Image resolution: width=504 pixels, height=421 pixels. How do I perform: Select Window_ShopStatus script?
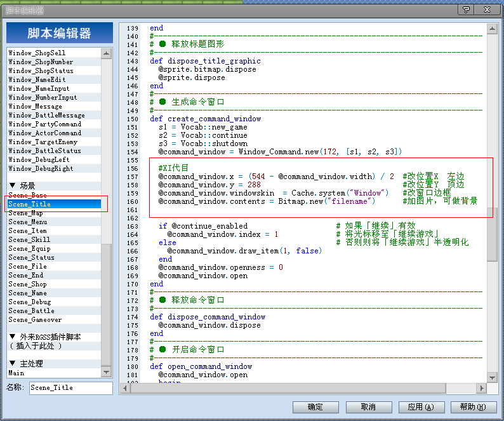point(54,70)
